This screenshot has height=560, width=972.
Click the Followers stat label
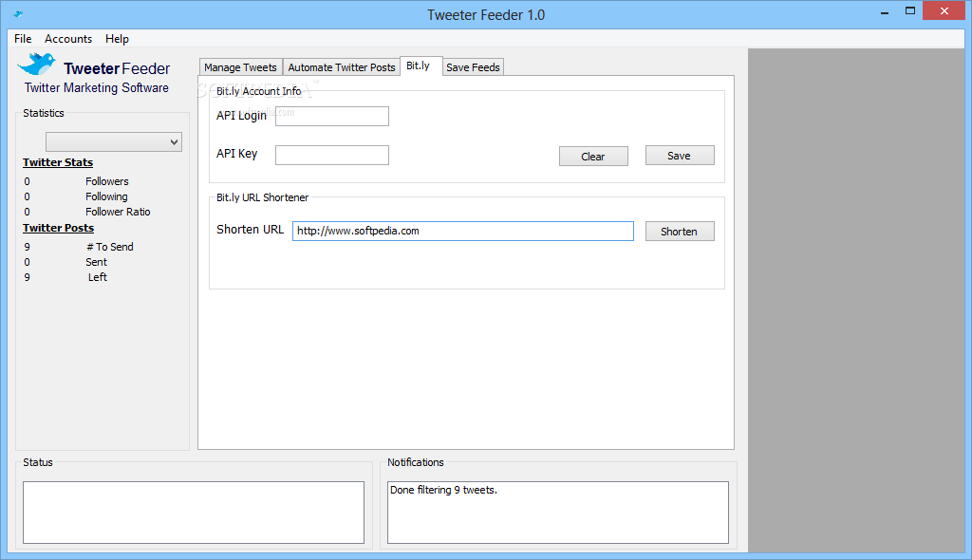pos(107,181)
